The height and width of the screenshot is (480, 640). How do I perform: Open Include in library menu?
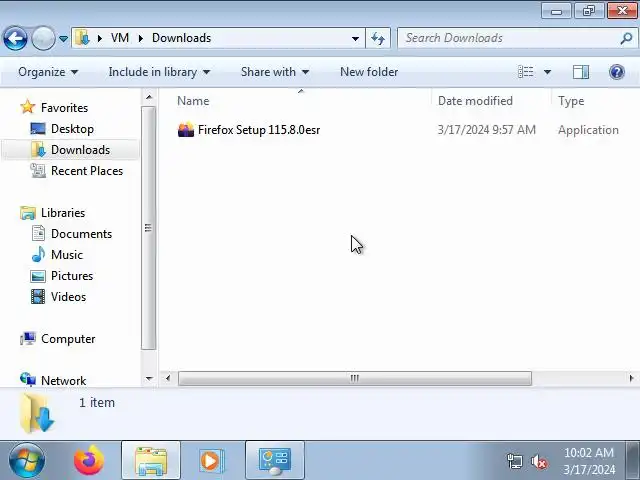159,72
